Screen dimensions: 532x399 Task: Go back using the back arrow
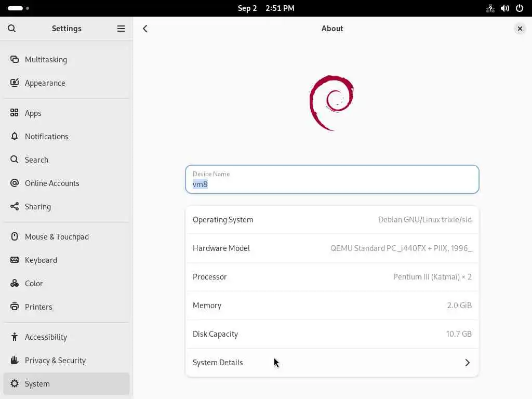(145, 29)
